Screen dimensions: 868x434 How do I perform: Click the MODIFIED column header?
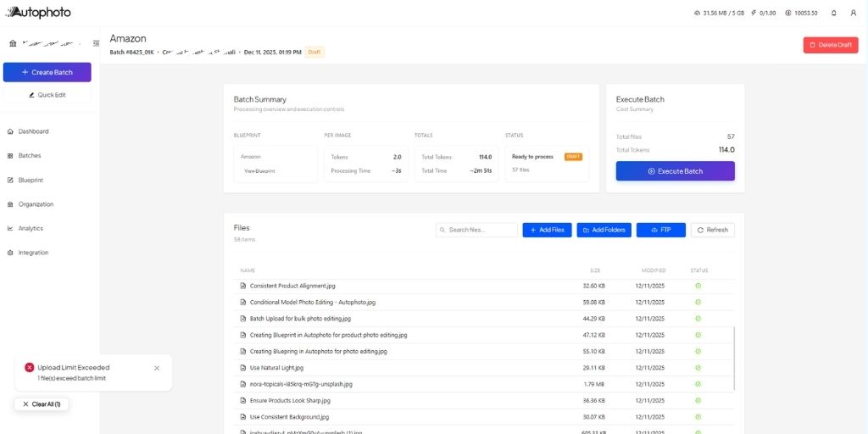click(654, 270)
